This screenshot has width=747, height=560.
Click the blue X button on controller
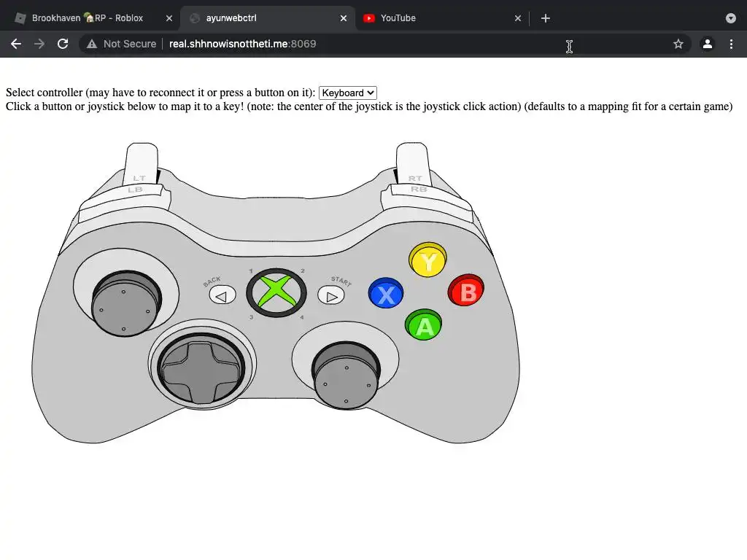[x=386, y=293]
